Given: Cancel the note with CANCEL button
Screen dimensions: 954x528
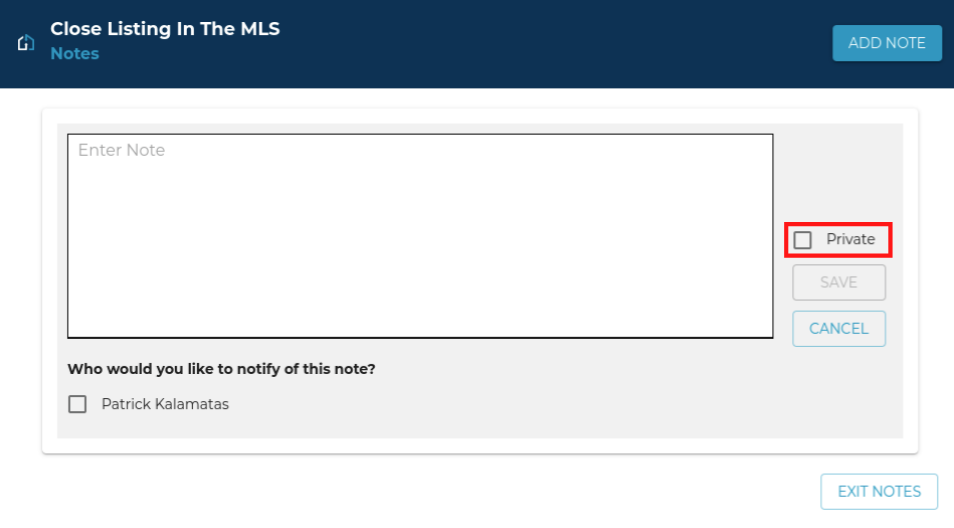Looking at the screenshot, I should pyautogui.click(x=839, y=328).
